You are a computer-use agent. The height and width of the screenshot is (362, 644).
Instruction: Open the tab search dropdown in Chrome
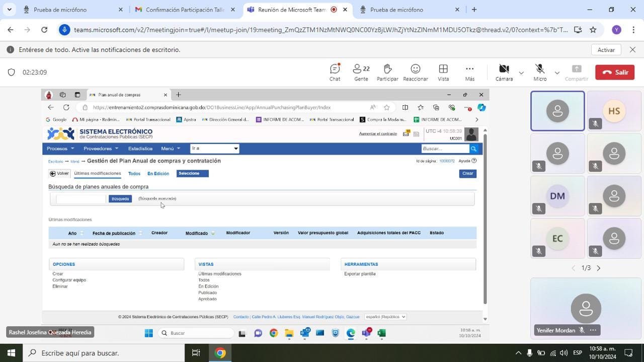coord(9,10)
